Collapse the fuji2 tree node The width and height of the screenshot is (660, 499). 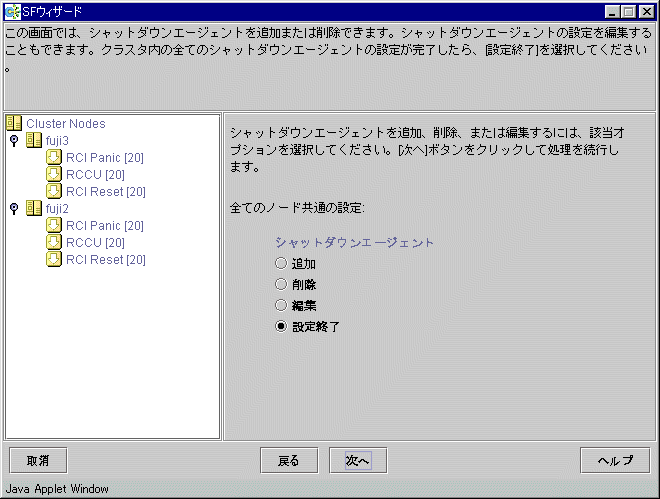click(14, 208)
